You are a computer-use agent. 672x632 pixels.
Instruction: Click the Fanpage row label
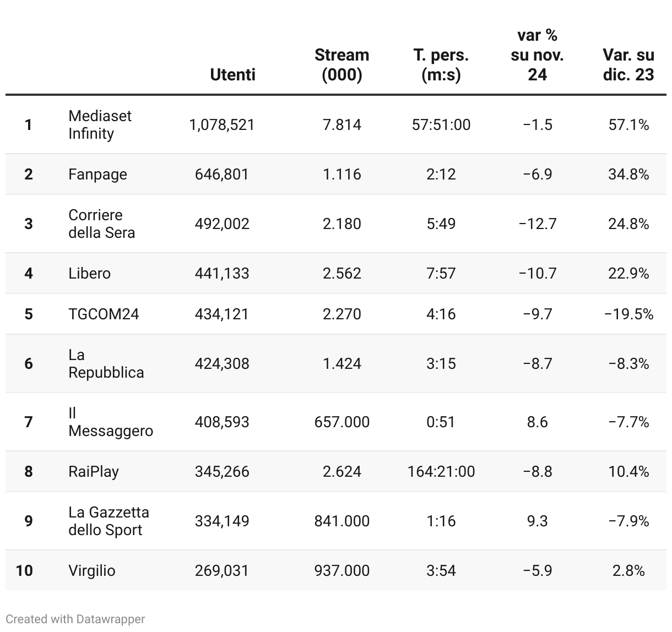click(97, 175)
